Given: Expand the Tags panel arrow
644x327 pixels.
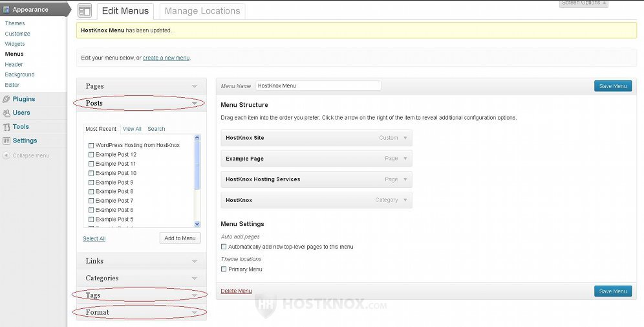Looking at the screenshot, I should (x=194, y=295).
